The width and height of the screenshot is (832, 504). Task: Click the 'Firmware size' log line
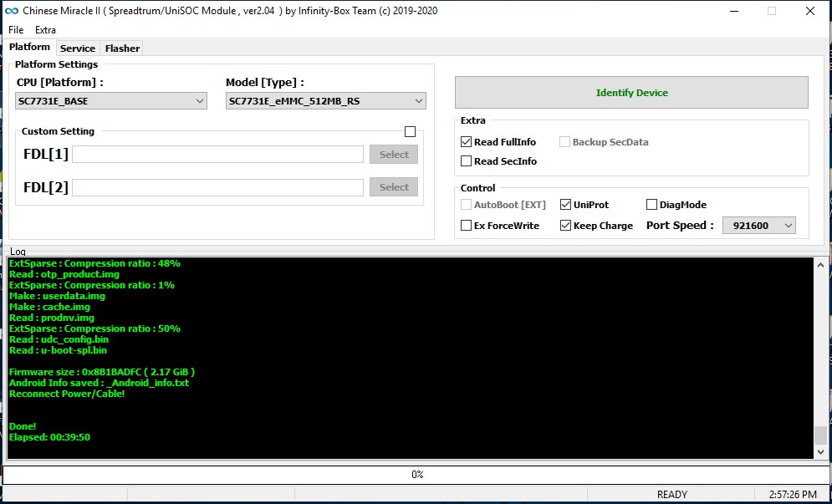pos(102,372)
